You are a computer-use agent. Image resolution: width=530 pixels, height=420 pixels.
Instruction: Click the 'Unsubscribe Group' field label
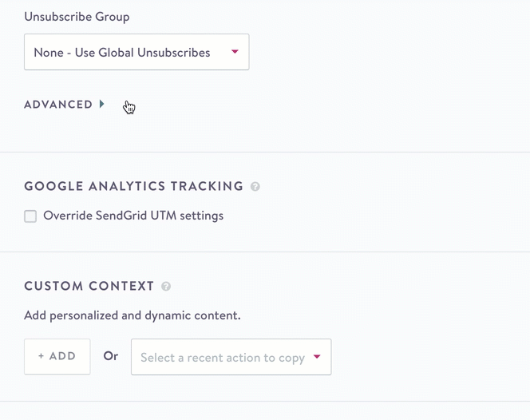77,17
